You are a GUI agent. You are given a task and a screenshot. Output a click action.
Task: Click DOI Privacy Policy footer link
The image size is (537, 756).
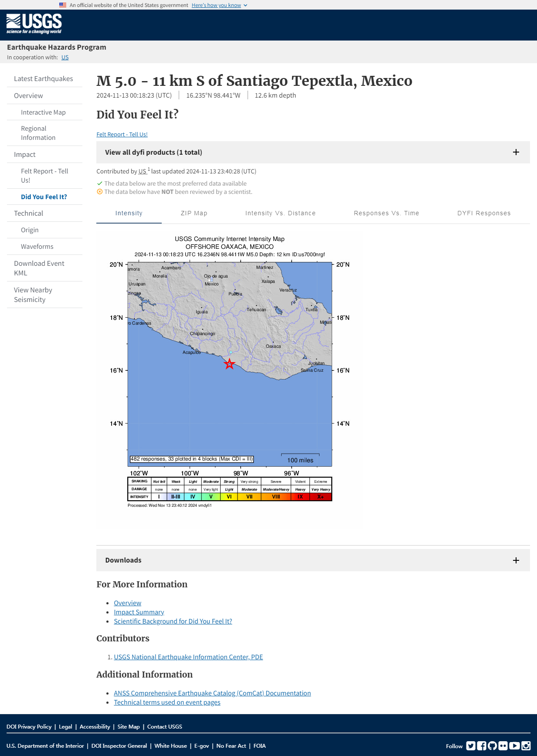coord(29,727)
